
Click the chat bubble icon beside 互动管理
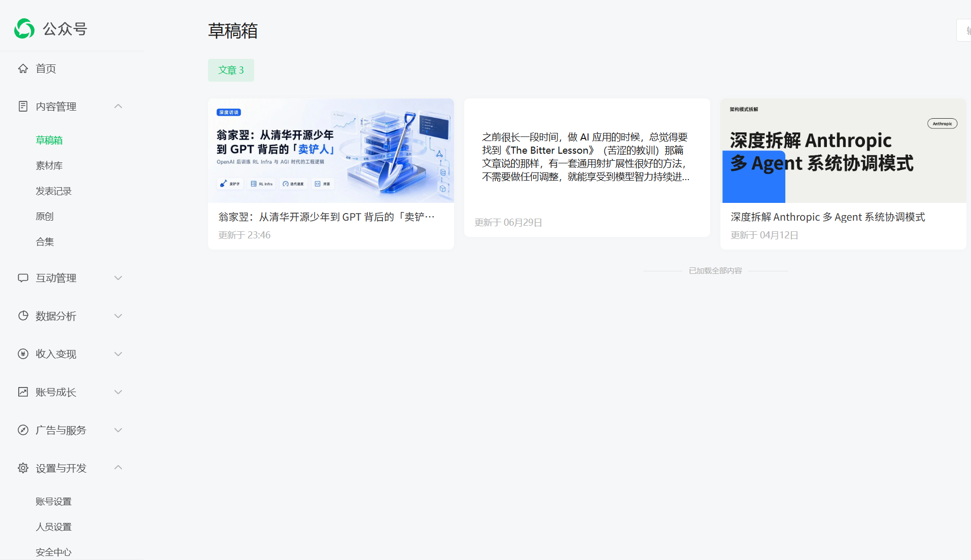[23, 278]
